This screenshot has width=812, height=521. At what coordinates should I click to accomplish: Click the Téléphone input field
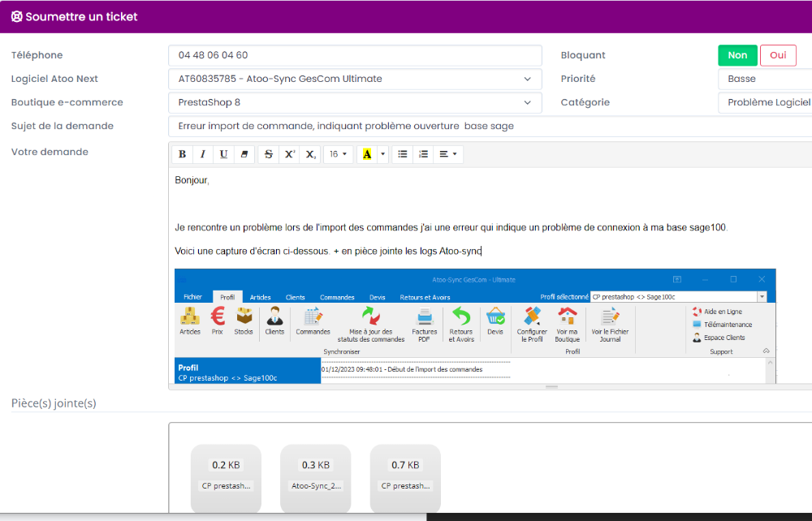[x=356, y=55]
